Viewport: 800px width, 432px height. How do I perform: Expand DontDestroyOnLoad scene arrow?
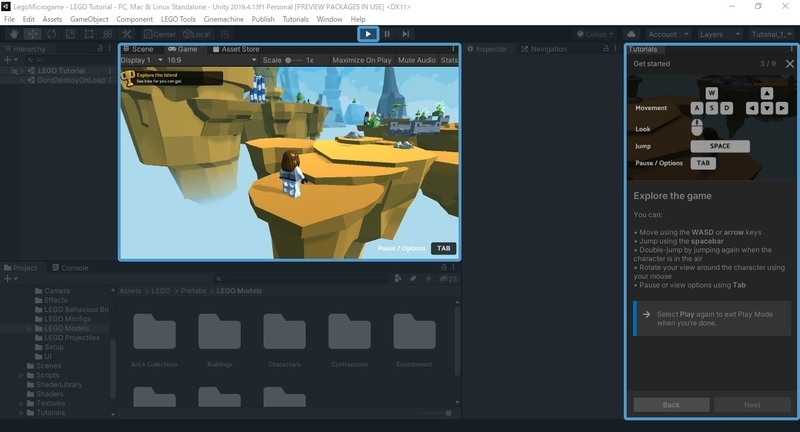(x=22, y=81)
